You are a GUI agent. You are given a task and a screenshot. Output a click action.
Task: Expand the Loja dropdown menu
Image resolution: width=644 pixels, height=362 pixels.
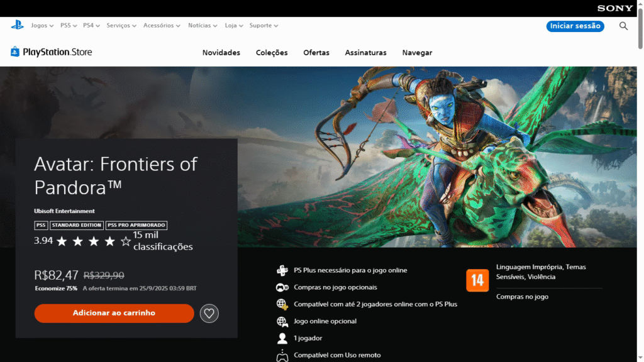234,25
